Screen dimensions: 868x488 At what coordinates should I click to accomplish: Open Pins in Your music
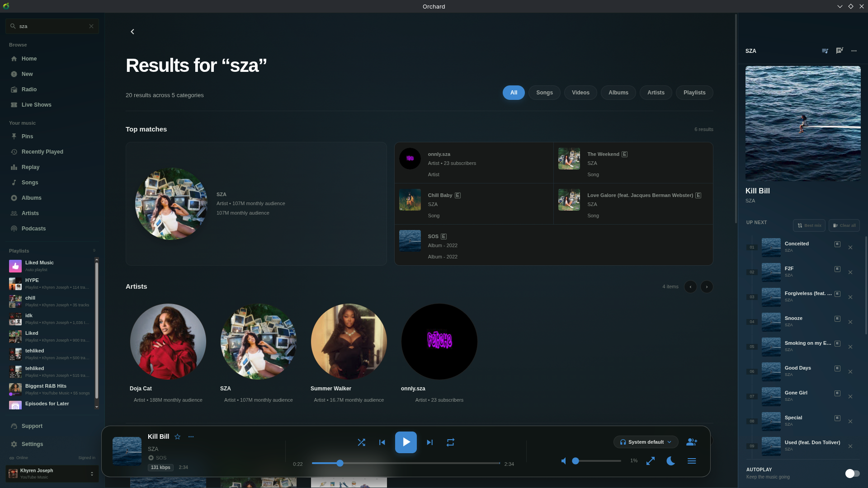52,136
